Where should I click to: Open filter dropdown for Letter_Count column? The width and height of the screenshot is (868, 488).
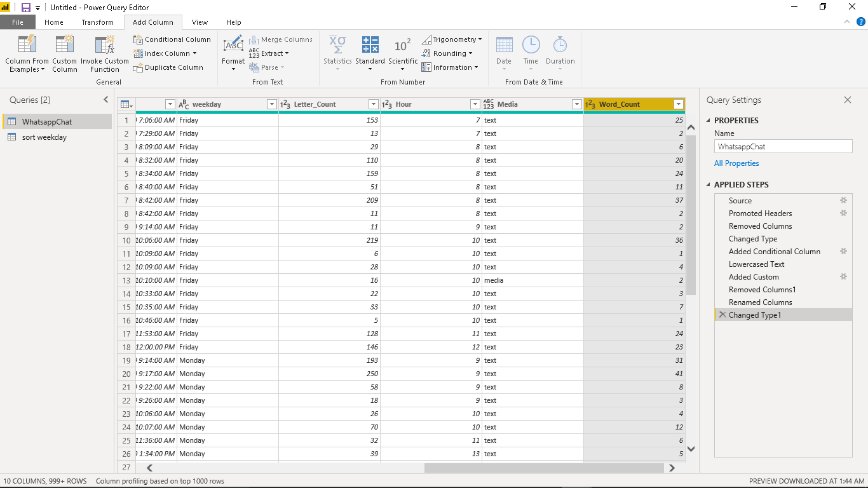(x=374, y=104)
